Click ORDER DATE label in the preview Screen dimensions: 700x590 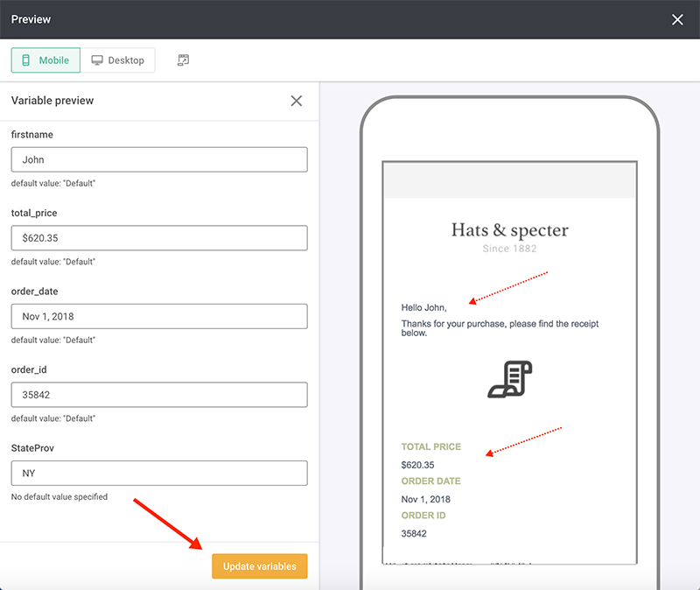431,481
